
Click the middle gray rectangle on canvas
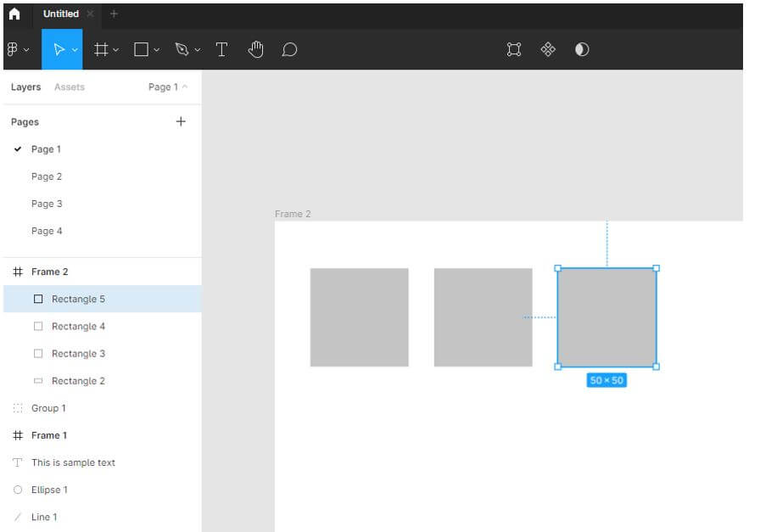(484, 317)
